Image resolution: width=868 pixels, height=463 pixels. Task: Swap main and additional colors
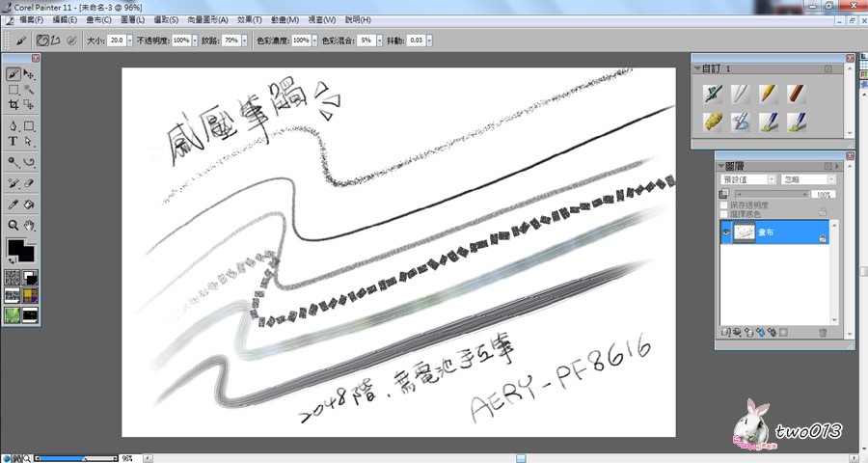pyautogui.click(x=11, y=260)
